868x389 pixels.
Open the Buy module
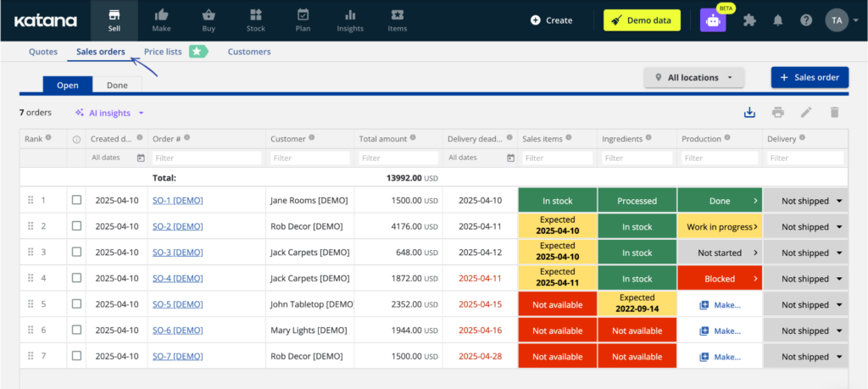click(209, 20)
